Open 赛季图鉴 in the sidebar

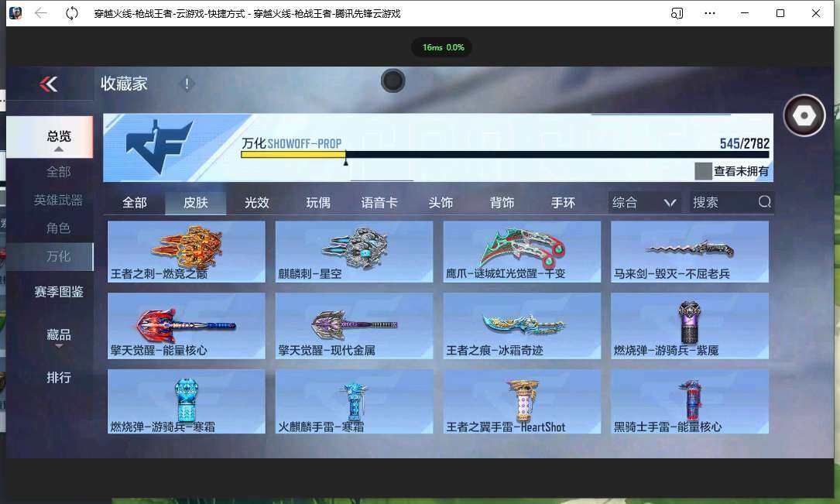[58, 292]
